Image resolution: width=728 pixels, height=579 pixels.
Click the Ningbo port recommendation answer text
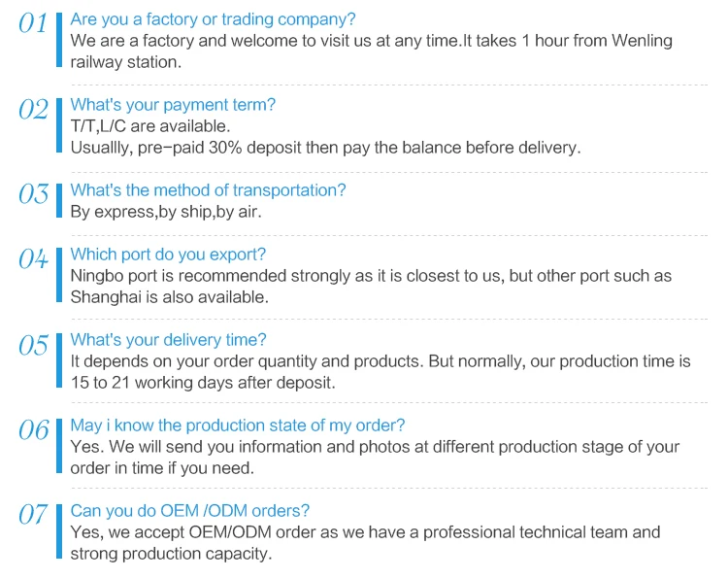[x=371, y=276]
